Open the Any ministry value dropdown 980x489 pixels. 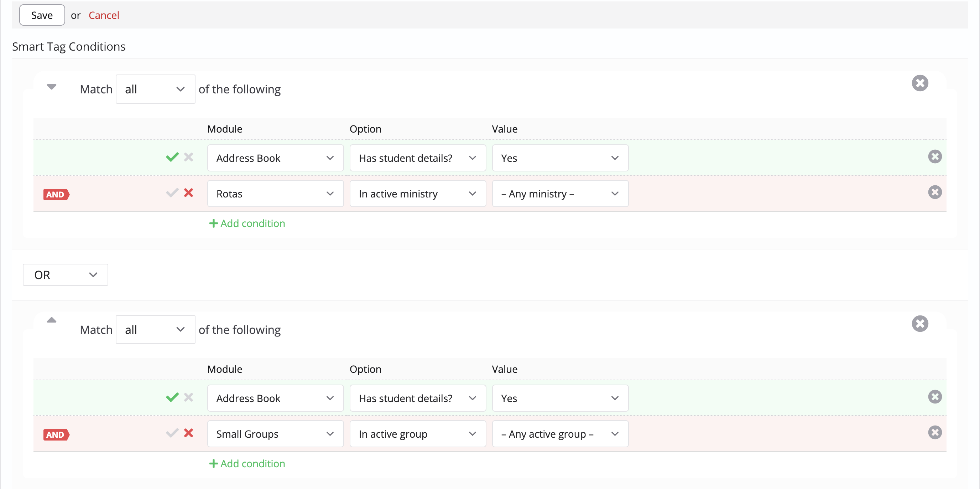click(x=560, y=194)
